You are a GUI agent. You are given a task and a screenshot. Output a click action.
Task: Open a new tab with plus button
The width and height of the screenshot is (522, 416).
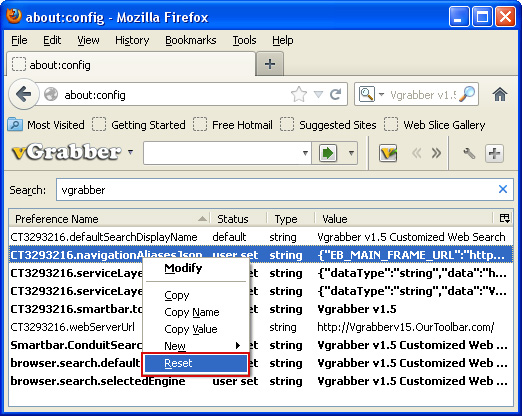270,64
